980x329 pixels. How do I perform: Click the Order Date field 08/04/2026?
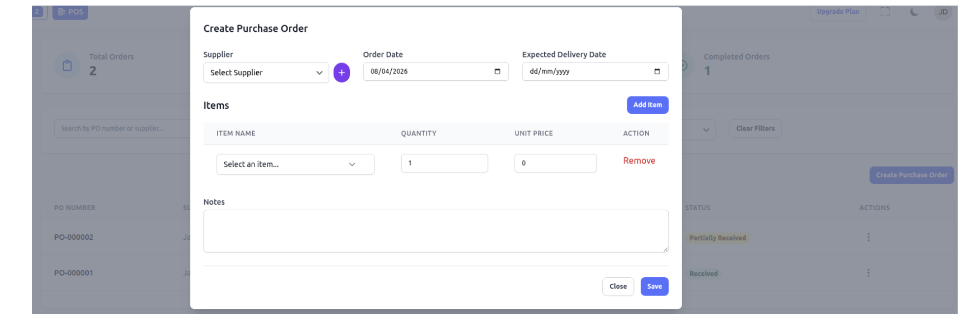(436, 71)
